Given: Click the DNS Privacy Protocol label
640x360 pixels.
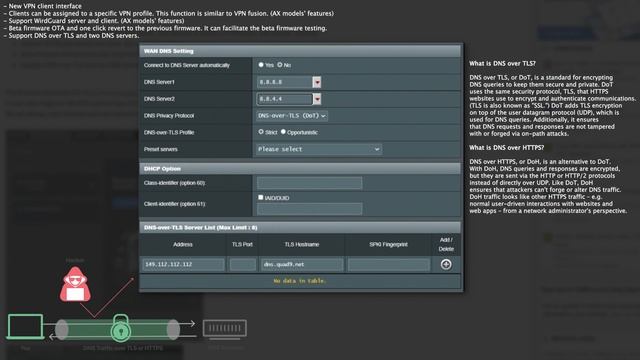Looking at the screenshot, I should 169,116.
